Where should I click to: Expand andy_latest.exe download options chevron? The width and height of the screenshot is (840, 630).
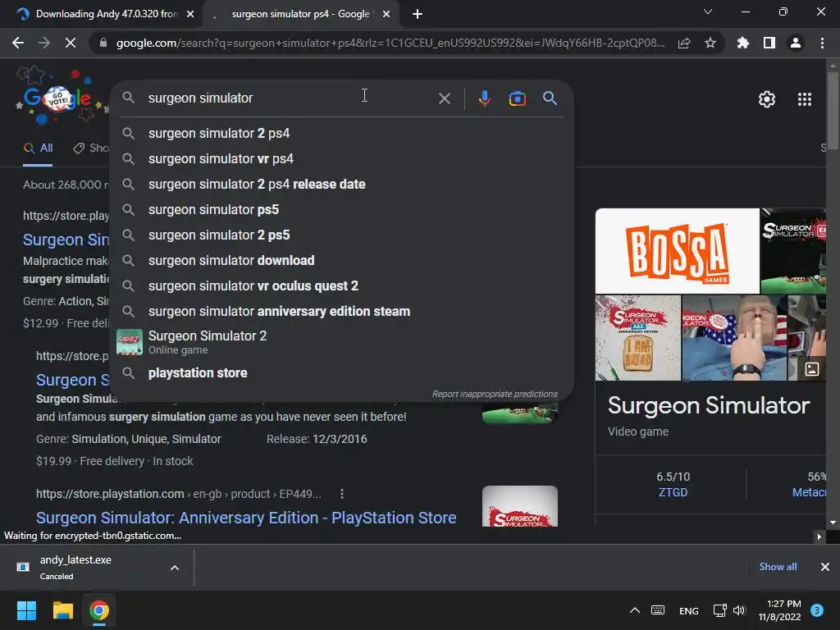point(175,568)
